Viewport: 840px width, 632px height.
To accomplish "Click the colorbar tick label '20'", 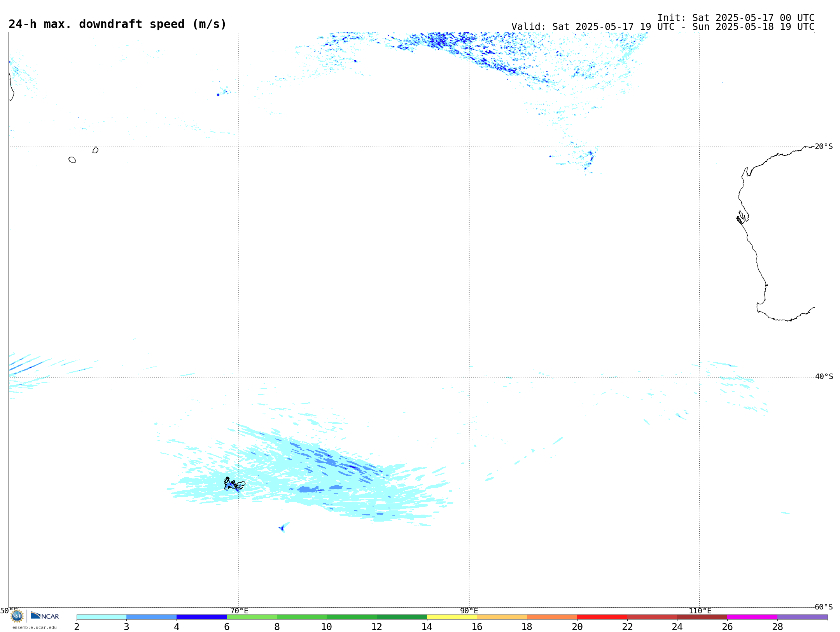I will pyautogui.click(x=577, y=627).
